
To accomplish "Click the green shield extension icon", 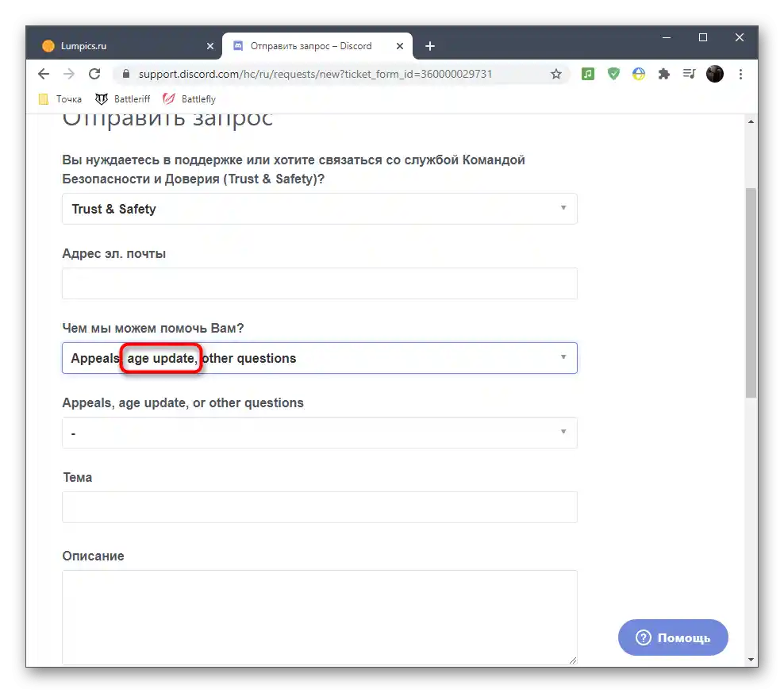I will (613, 74).
